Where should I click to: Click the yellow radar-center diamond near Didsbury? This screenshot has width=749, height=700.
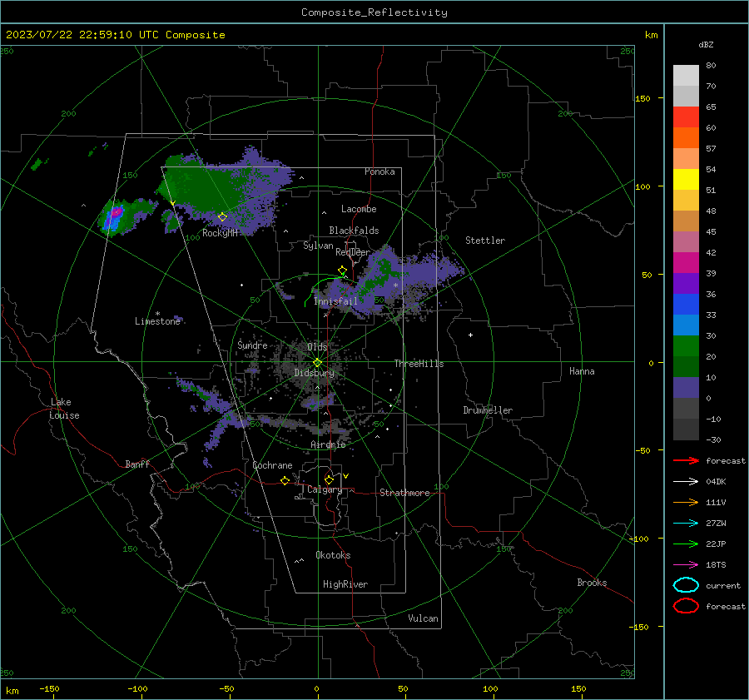[x=317, y=363]
